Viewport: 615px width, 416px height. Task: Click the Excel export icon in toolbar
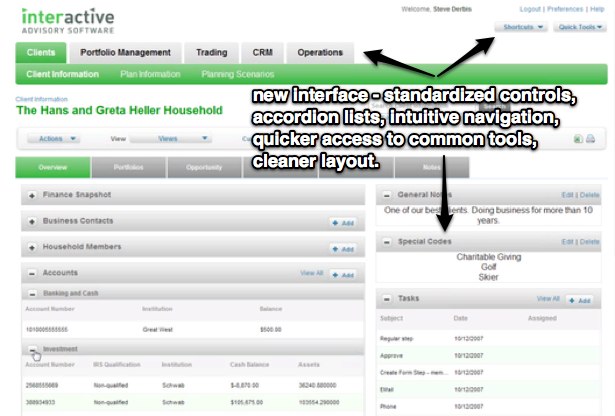[x=578, y=138]
